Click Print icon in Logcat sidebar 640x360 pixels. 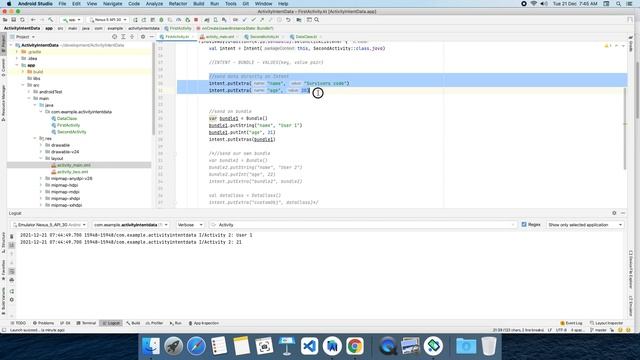[11, 280]
